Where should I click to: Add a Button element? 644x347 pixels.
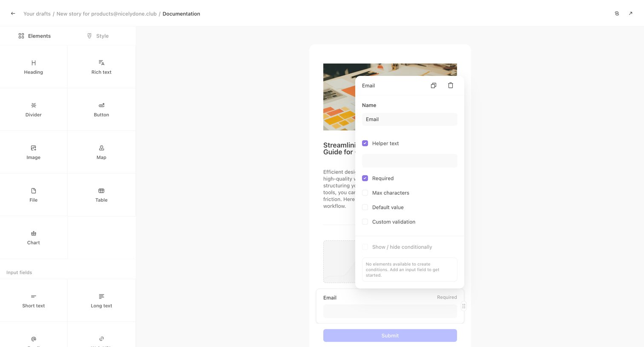(x=101, y=110)
